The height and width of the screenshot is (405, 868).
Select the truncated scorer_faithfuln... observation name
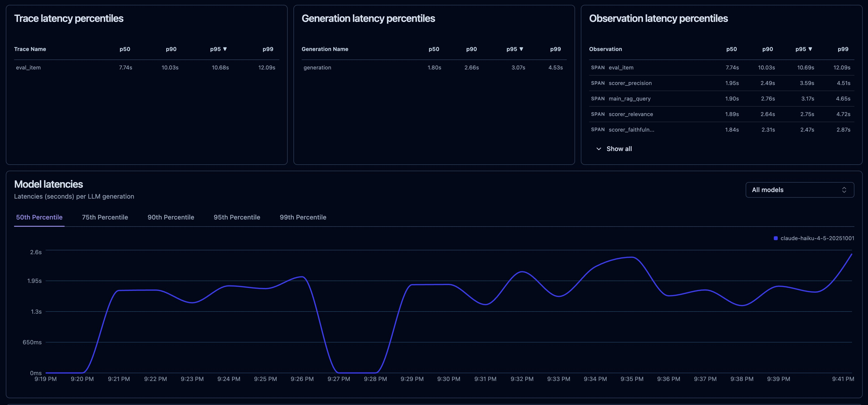pos(631,130)
